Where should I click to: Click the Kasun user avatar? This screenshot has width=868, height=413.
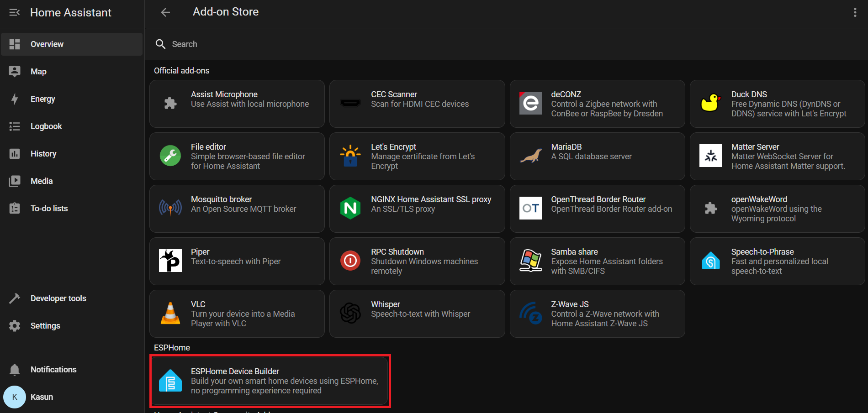pos(15,397)
